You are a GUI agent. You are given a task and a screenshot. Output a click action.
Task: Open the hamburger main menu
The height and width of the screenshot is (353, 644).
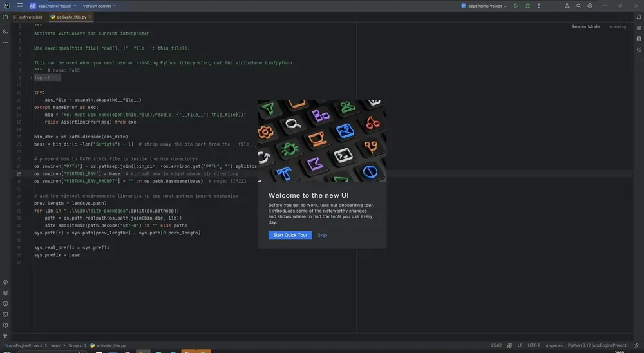click(20, 6)
